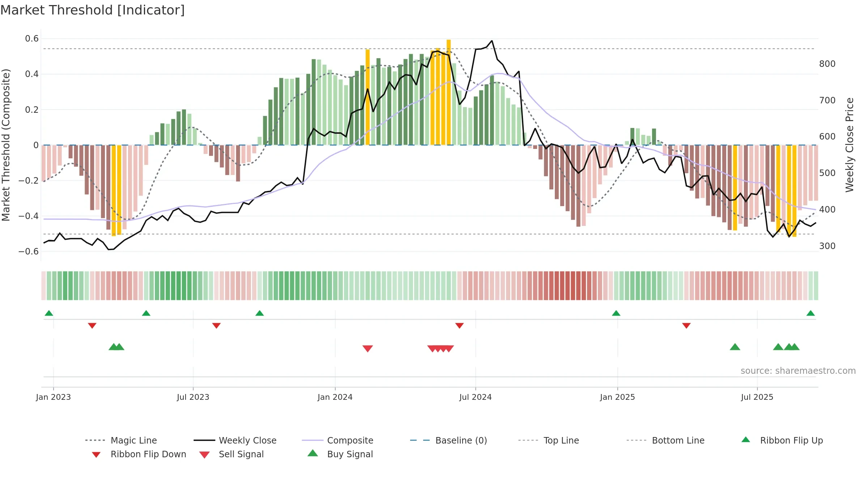This screenshot has height=488, width=868.
Task: Toggle the Top Line legend entry
Action: pyautogui.click(x=549, y=440)
